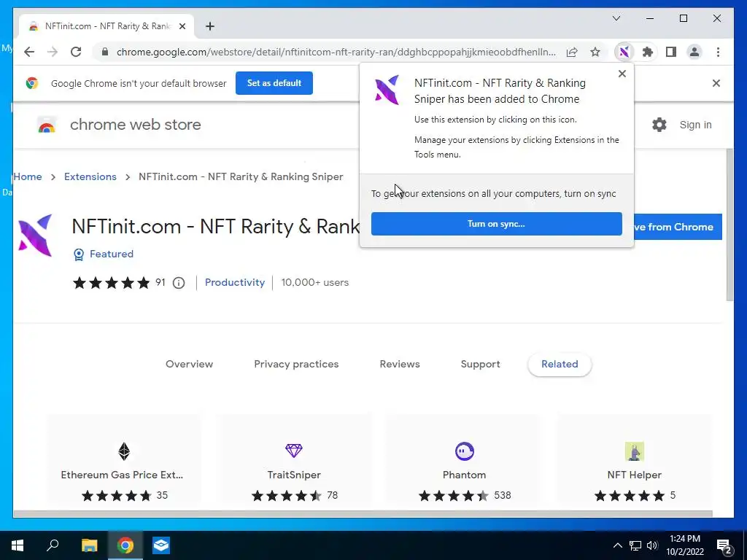The width and height of the screenshot is (747, 560).
Task: Click the address bar URL
Action: click(336, 52)
